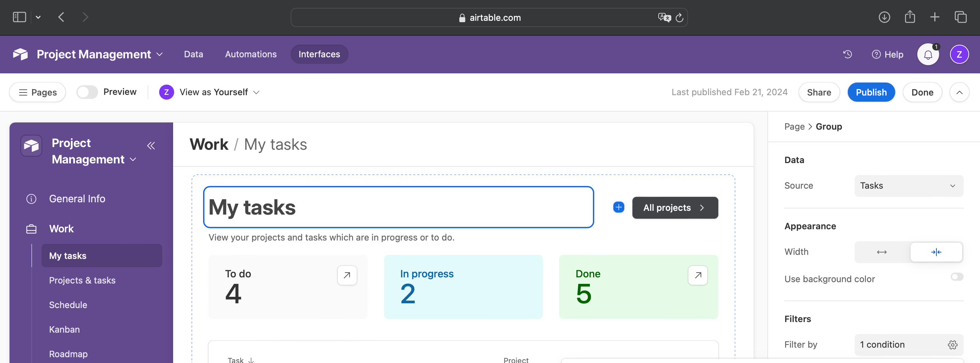
Task: Collapse the interface sidebar with double chevron
Action: (151, 145)
